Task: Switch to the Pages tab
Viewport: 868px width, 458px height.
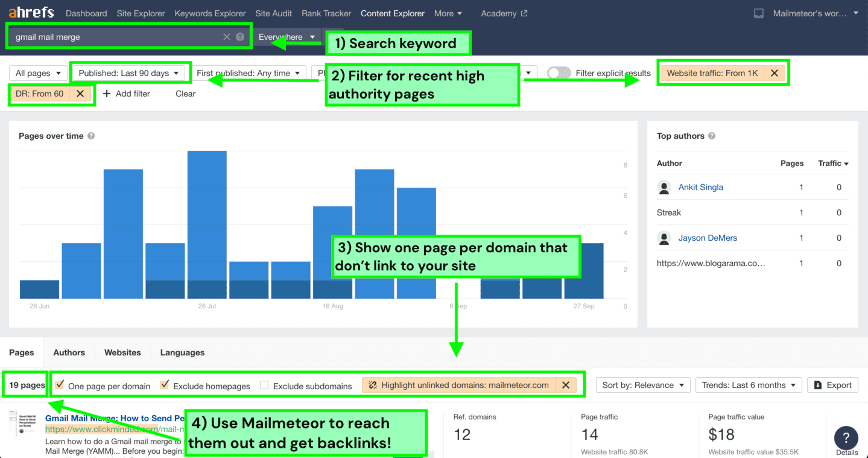Action: (22, 352)
